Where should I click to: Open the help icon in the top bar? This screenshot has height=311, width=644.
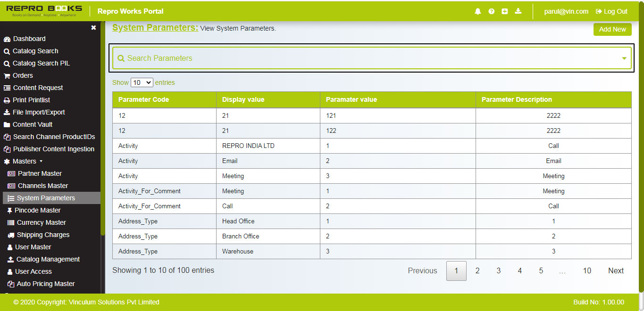(491, 11)
